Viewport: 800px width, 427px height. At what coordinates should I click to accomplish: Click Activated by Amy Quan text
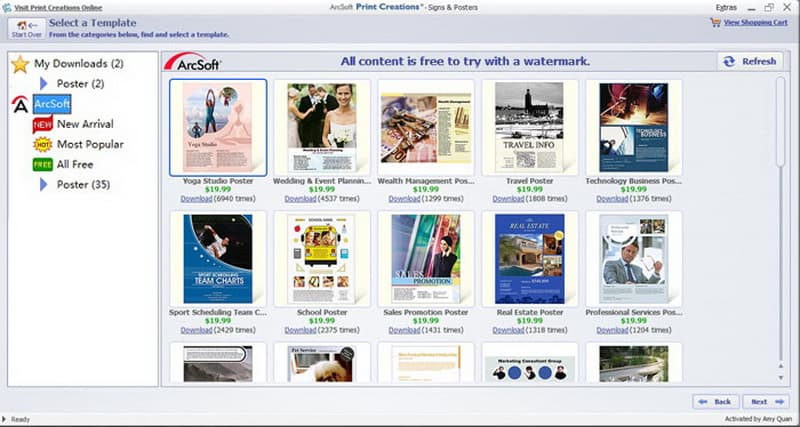[758, 419]
